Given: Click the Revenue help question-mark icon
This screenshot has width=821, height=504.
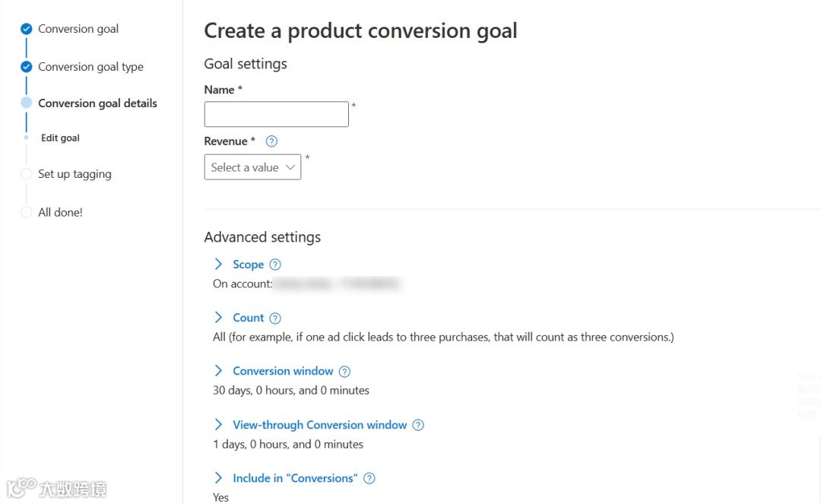Looking at the screenshot, I should tap(271, 141).
